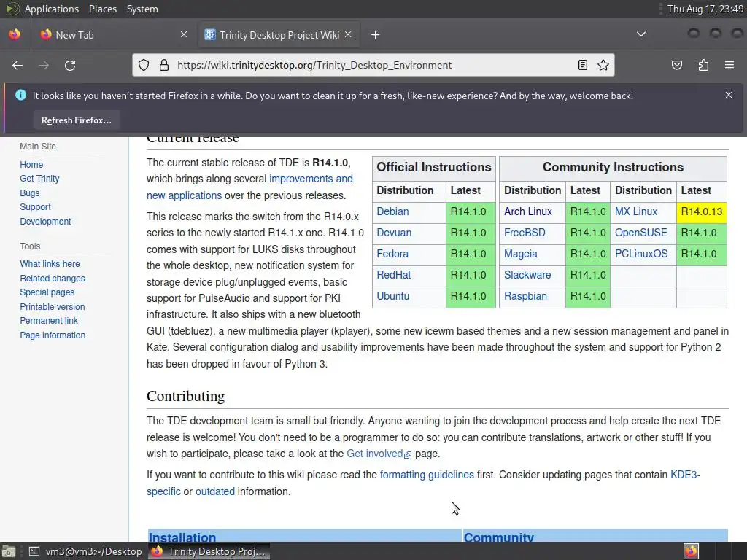Click the URL address bar field
The image size is (747, 560).
point(373,65)
